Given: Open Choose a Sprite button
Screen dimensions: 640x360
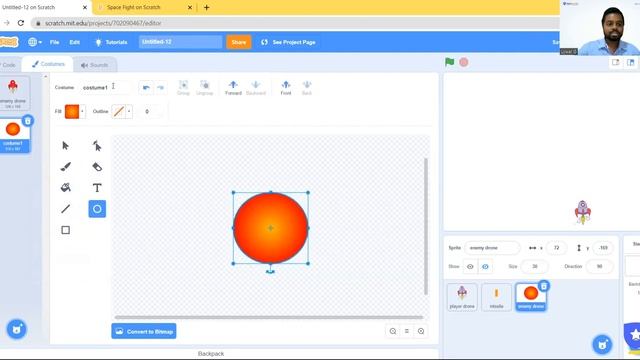Looking at the screenshot, I should point(602,344).
